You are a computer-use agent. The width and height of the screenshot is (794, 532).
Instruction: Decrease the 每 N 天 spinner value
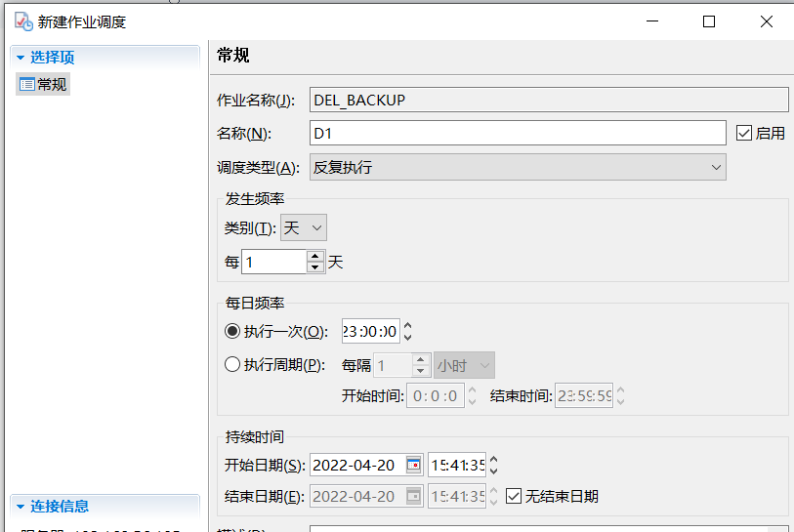click(x=315, y=267)
